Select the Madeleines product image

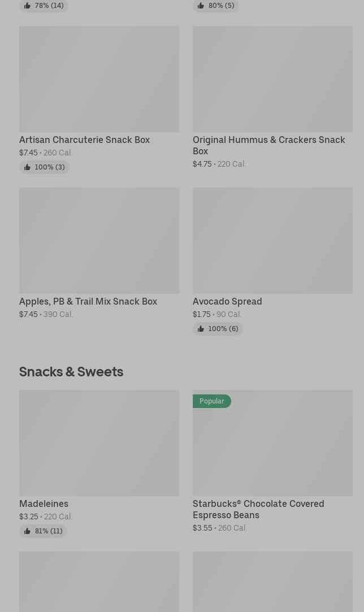click(x=99, y=443)
